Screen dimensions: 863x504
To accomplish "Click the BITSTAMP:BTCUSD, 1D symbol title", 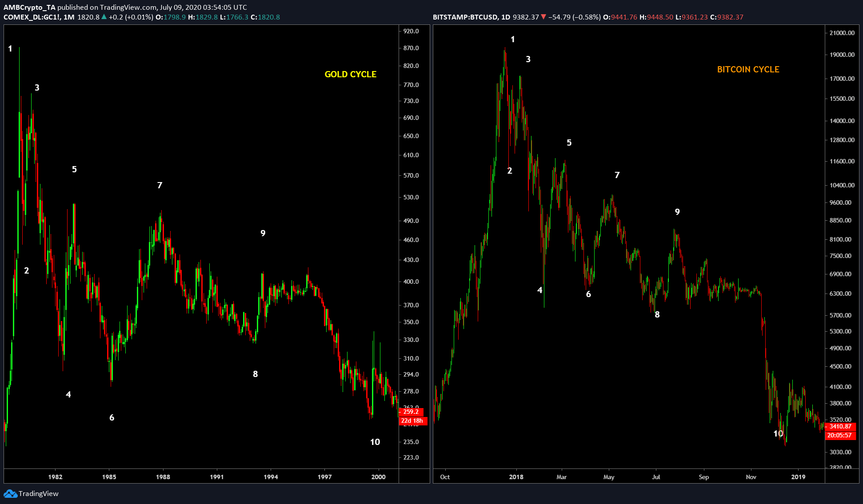I will coord(471,17).
